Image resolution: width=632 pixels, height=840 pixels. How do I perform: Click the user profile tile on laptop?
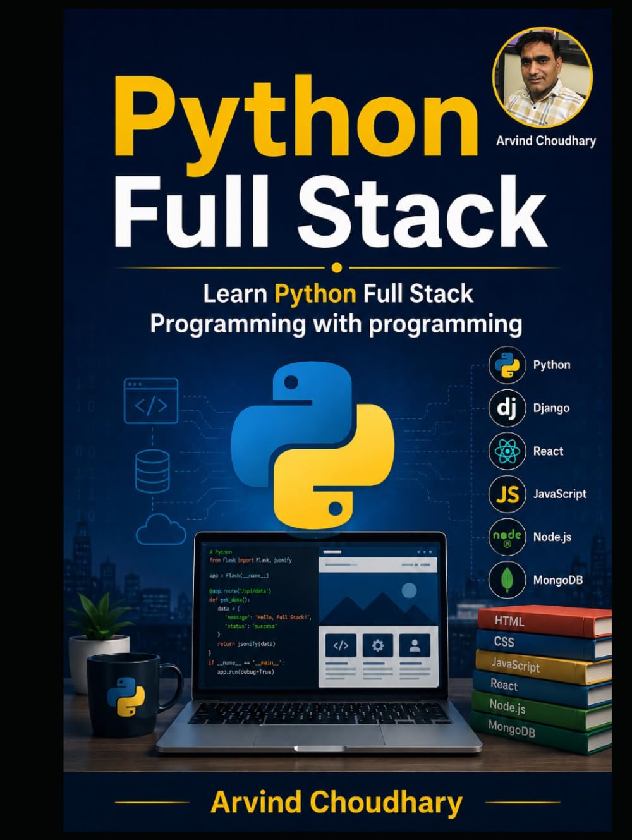tap(415, 645)
